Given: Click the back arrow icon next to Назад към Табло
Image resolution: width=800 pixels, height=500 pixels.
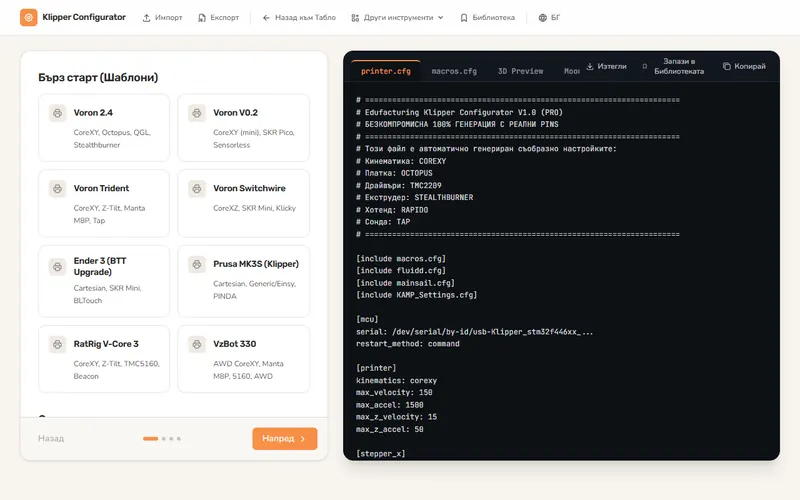Looking at the screenshot, I should click(x=266, y=18).
